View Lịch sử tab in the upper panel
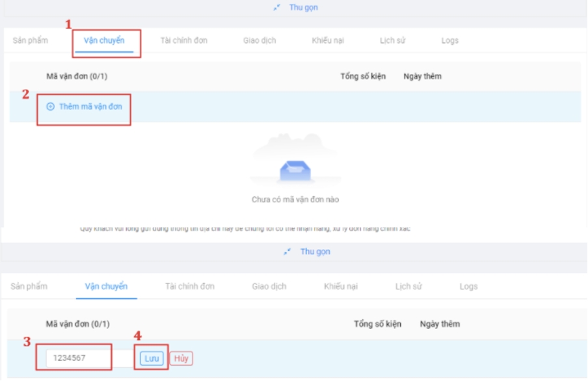 click(x=393, y=40)
